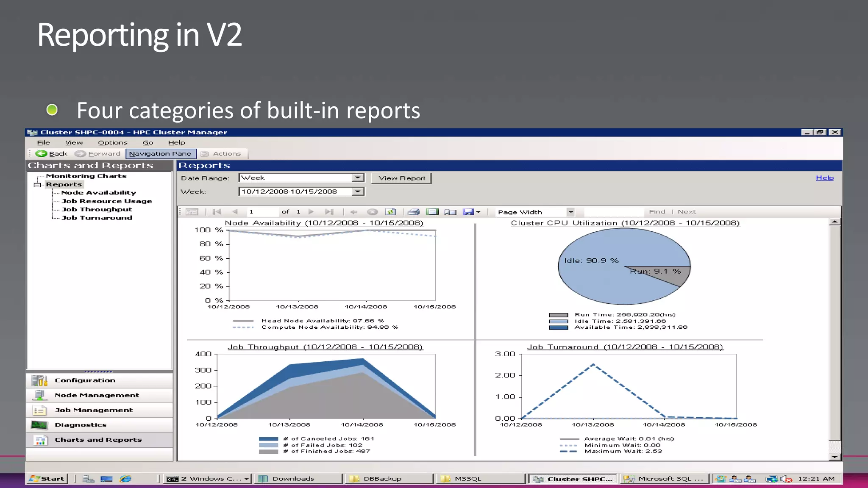868x488 pixels.
Task: Print the report
Action: [x=414, y=212]
